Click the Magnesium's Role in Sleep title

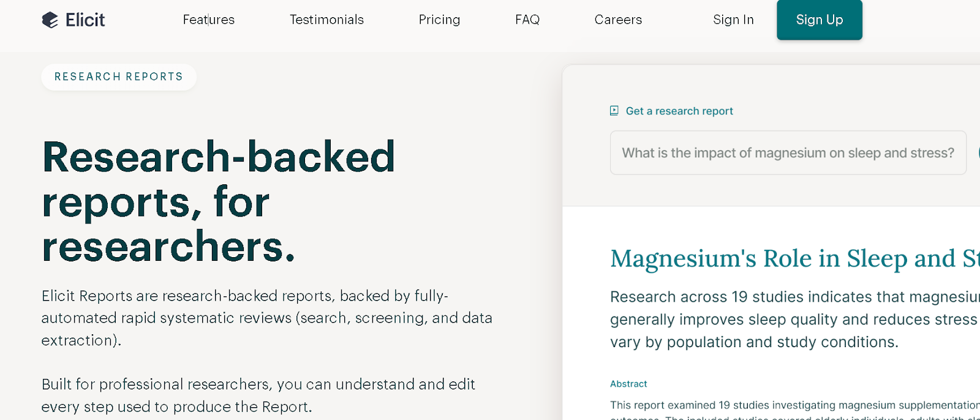(795, 258)
